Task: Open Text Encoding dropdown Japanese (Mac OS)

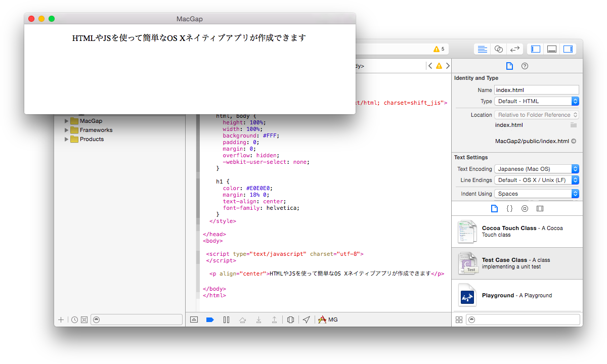Action: click(x=536, y=169)
